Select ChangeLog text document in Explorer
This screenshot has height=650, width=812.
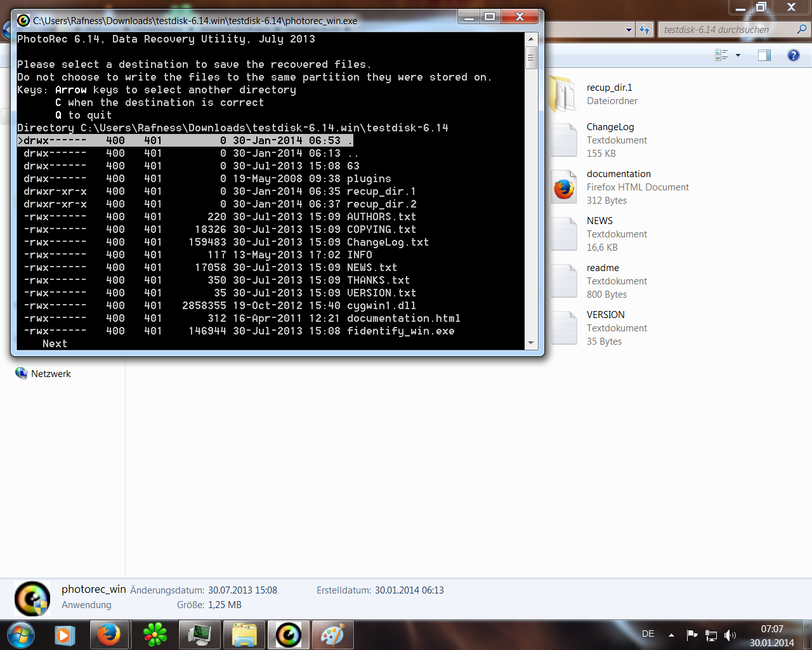(x=610, y=140)
